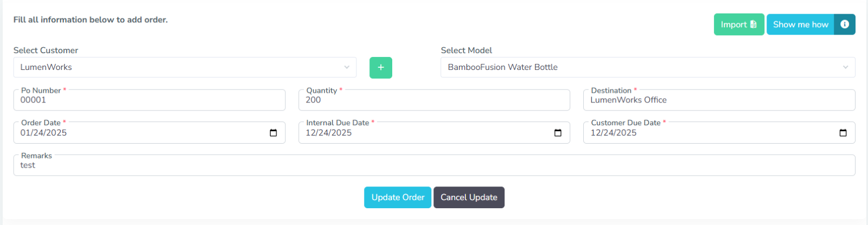Click the Import button
Viewport: 868px width, 225px height.
point(738,24)
